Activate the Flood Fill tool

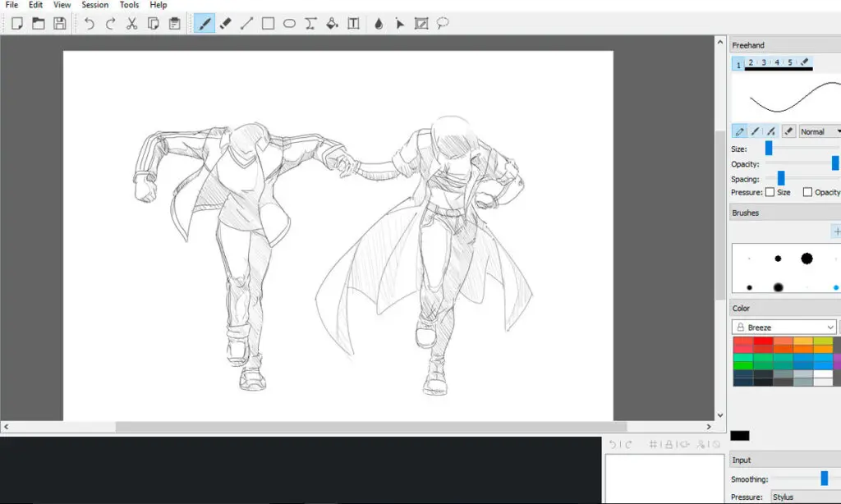pos(331,23)
